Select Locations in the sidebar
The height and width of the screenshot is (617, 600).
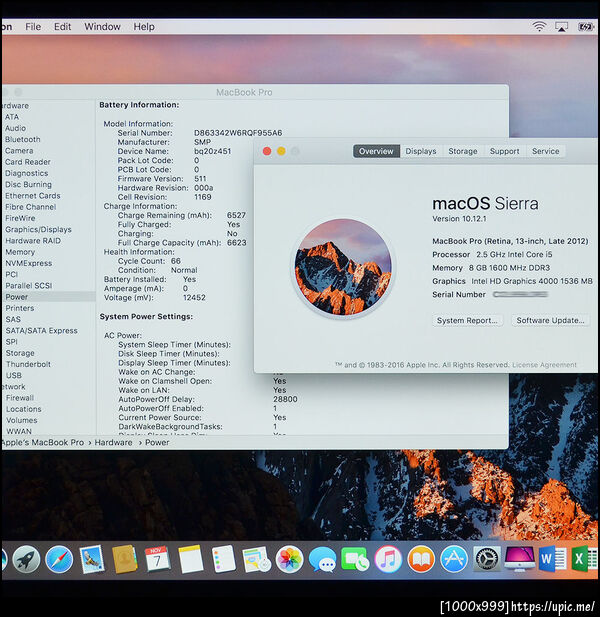(x=24, y=409)
